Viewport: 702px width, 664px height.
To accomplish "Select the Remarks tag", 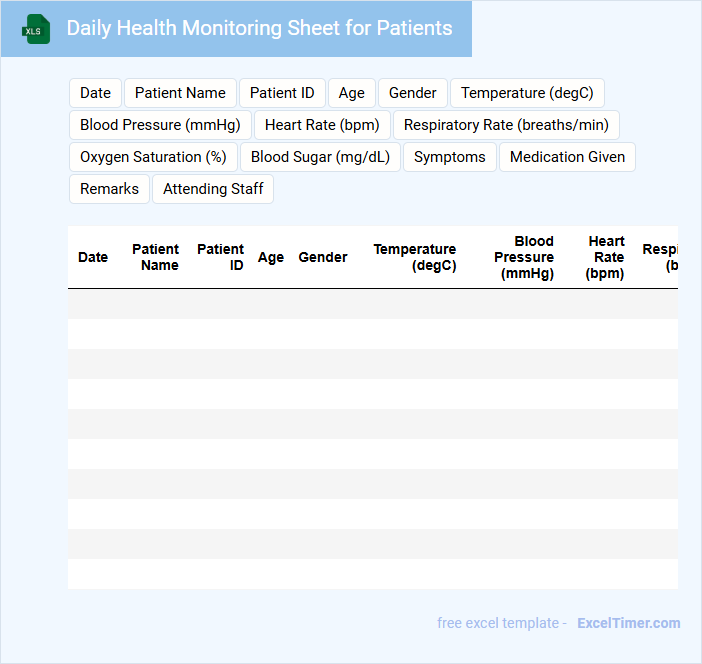I will [x=109, y=189].
